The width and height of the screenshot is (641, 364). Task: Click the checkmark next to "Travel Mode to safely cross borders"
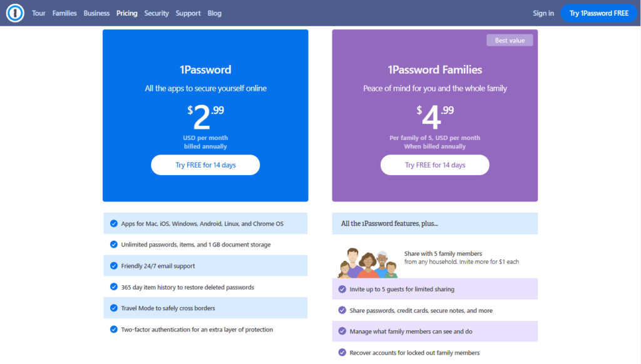pyautogui.click(x=114, y=308)
